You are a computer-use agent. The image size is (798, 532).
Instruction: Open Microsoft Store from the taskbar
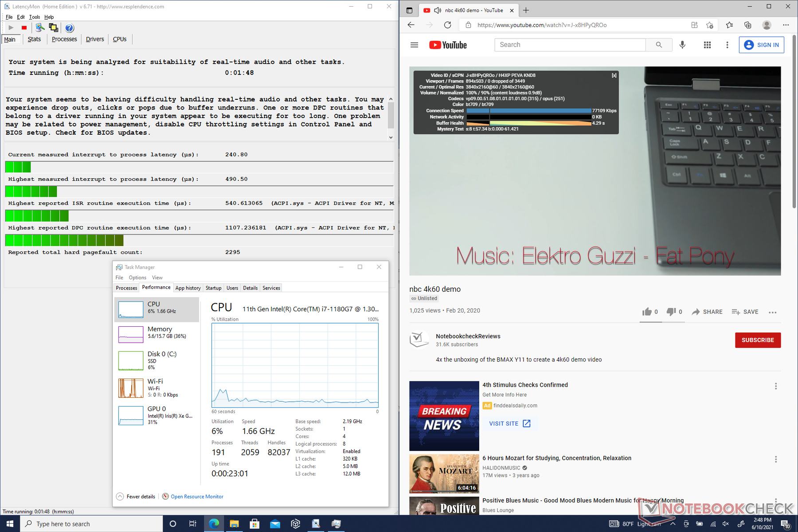254,524
